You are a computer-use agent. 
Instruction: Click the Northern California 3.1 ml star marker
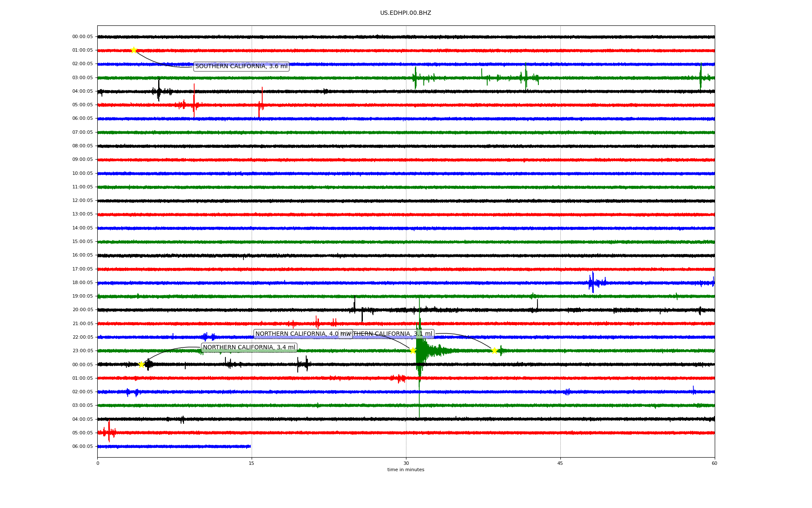pos(494,351)
